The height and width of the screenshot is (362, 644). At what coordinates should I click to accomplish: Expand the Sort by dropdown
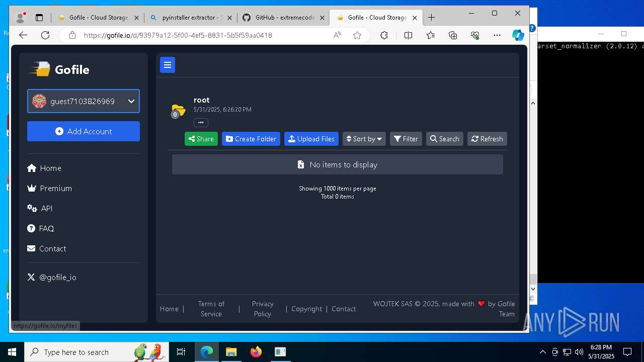tap(364, 139)
